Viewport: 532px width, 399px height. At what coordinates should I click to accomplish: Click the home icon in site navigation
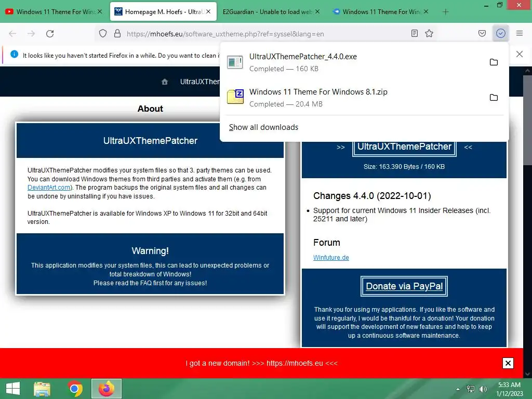165,82
